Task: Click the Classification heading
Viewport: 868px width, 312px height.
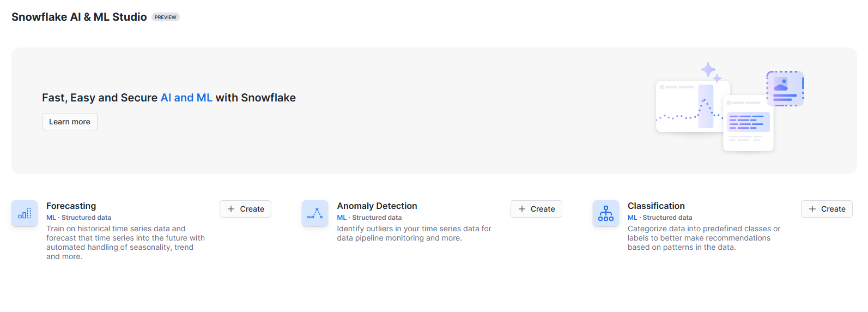Action: click(656, 206)
